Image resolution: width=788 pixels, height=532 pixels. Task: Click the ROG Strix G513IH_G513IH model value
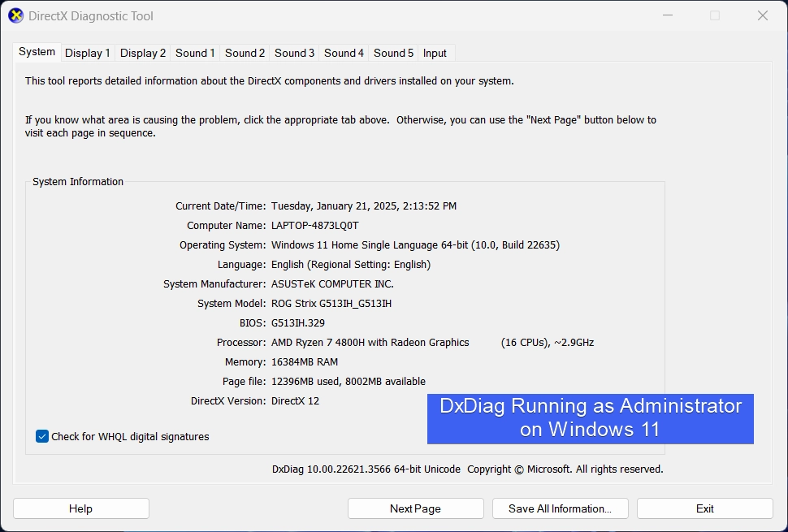click(x=331, y=304)
